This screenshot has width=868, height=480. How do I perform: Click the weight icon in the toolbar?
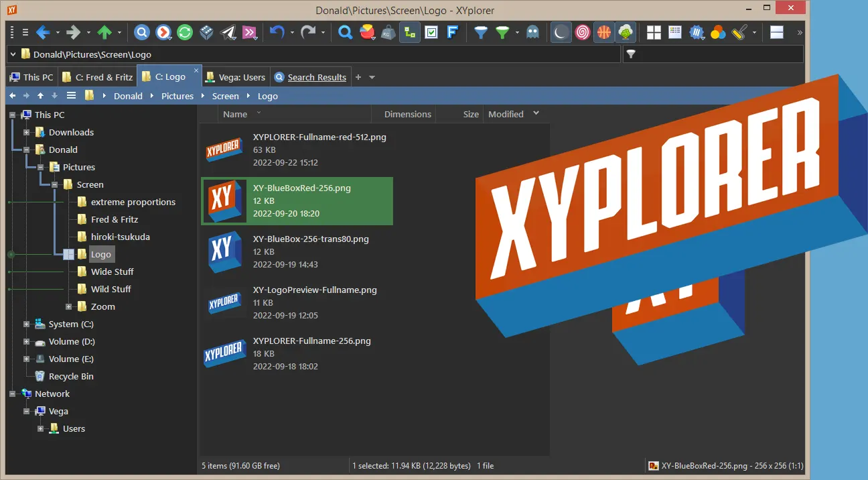point(388,32)
